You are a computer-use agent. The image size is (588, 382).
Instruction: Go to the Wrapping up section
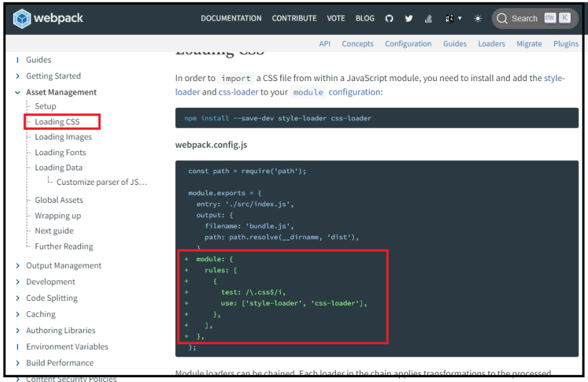(58, 216)
